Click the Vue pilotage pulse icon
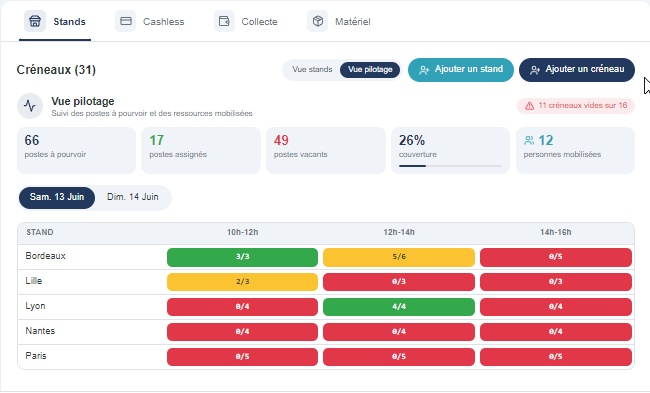The image size is (650, 393). tap(30, 106)
